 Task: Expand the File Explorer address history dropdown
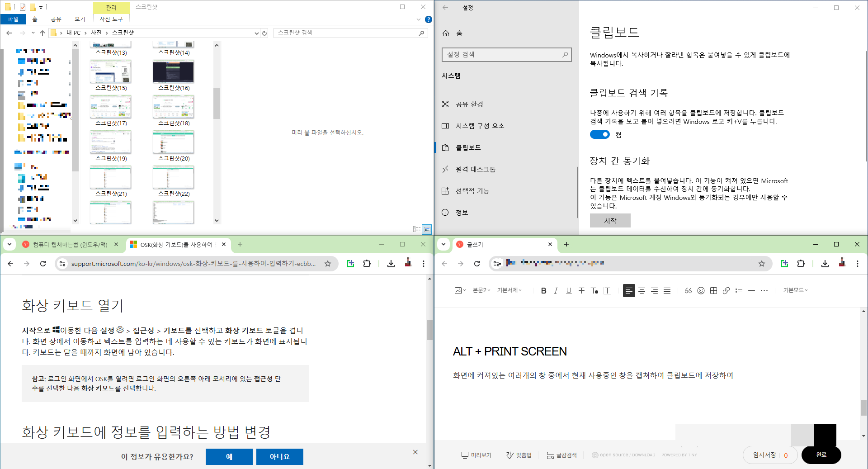[257, 33]
